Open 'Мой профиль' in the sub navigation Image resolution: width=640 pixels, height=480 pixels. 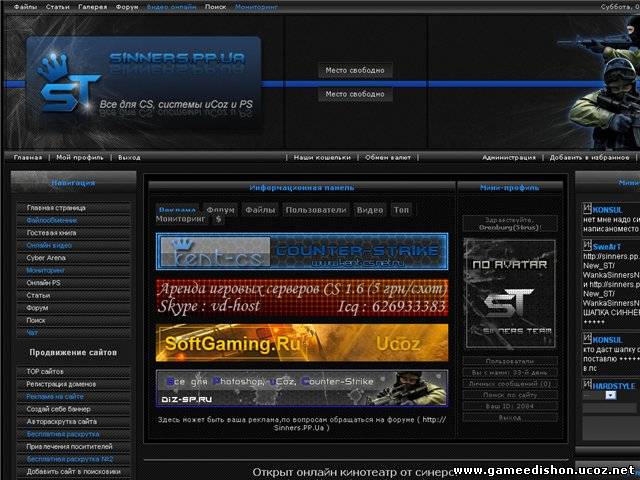[x=80, y=157]
